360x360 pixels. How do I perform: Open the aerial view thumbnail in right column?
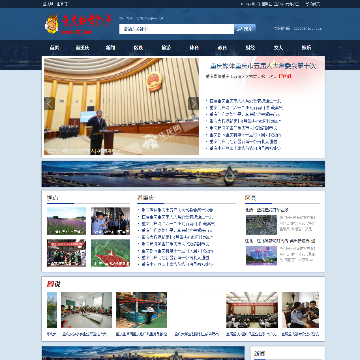(x=261, y=225)
